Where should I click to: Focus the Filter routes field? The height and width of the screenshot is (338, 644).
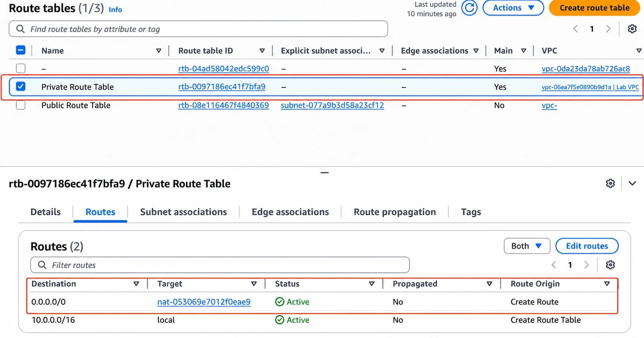tap(220, 265)
